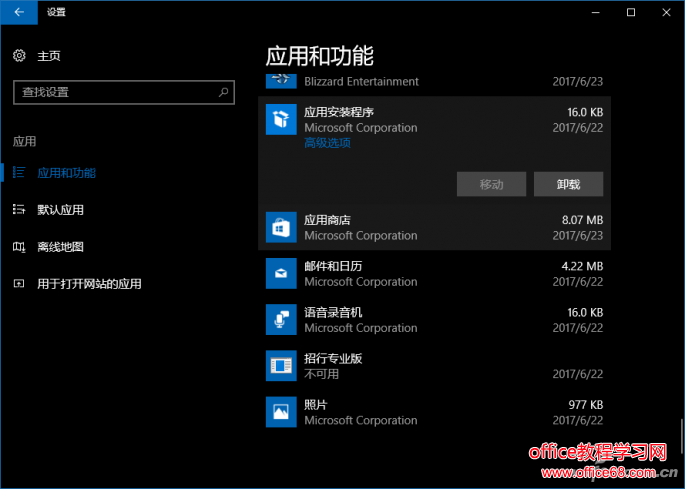Image resolution: width=685 pixels, height=489 pixels.
Task: Open the 离线地图 page
Action: [x=60, y=247]
